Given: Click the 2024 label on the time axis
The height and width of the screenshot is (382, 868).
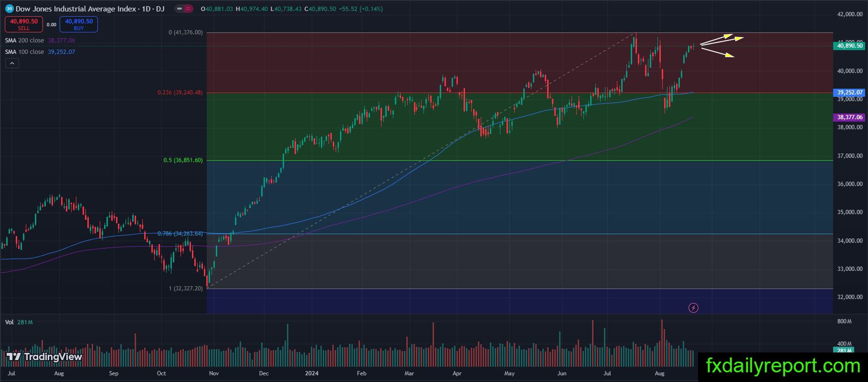Looking at the screenshot, I should coord(312,373).
